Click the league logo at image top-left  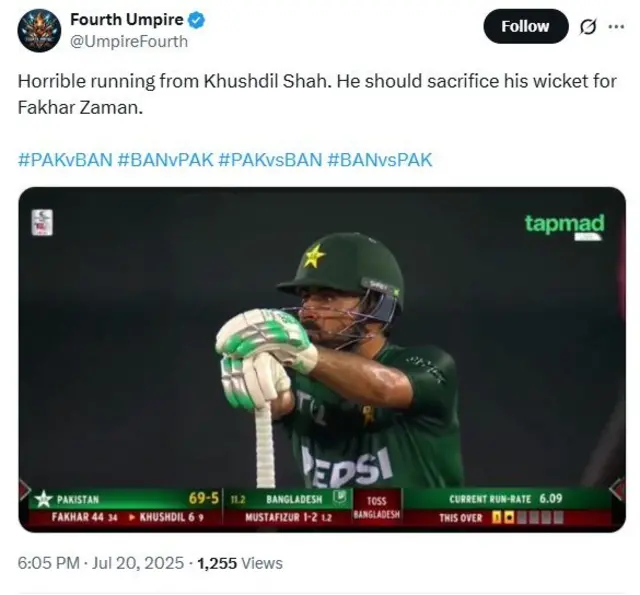(43, 222)
